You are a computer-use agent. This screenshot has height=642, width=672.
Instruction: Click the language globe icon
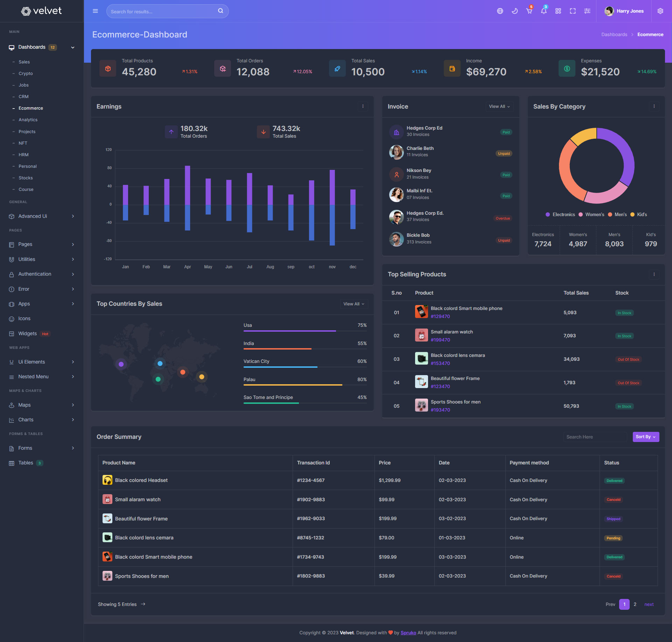500,11
